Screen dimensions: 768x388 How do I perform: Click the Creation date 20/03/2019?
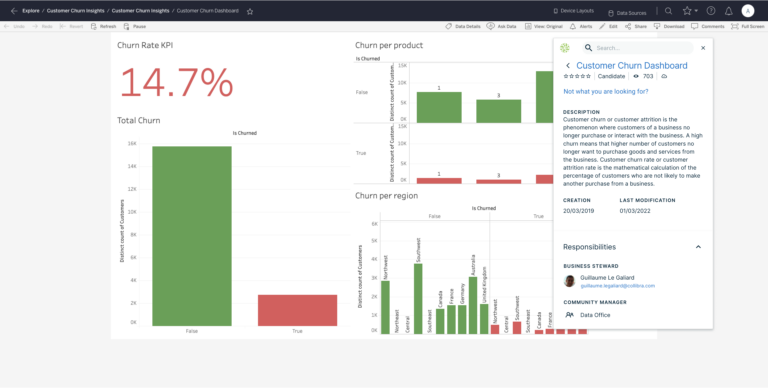click(578, 211)
